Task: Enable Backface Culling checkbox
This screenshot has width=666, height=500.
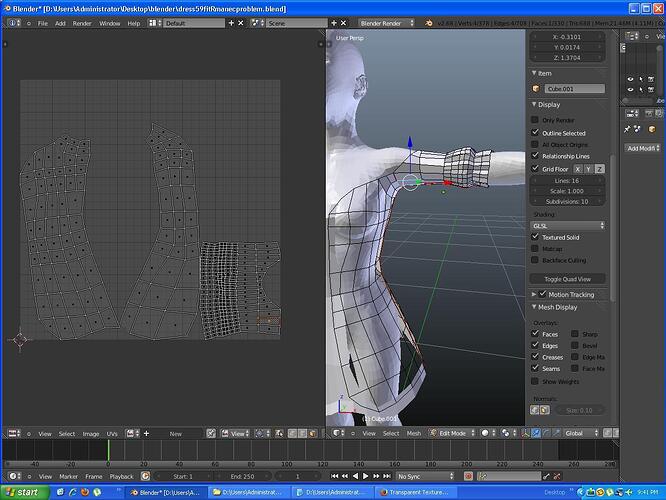Action: coord(535,260)
